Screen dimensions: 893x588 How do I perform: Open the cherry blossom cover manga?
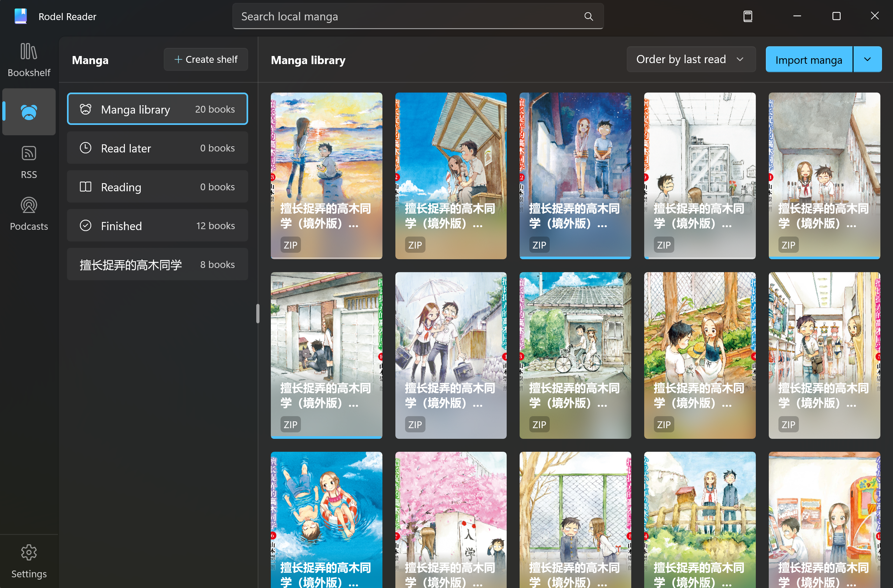(451, 520)
